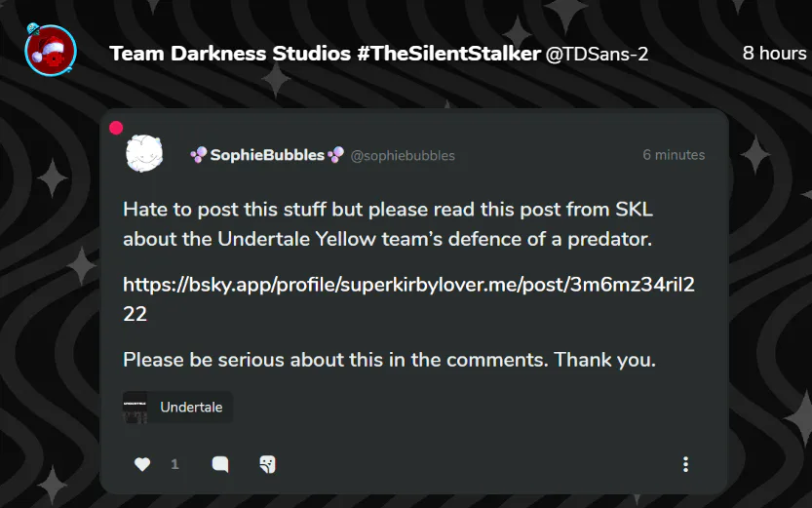Open Team Darkness Studios' avatar
The height and width of the screenshot is (508, 812).
click(x=50, y=51)
